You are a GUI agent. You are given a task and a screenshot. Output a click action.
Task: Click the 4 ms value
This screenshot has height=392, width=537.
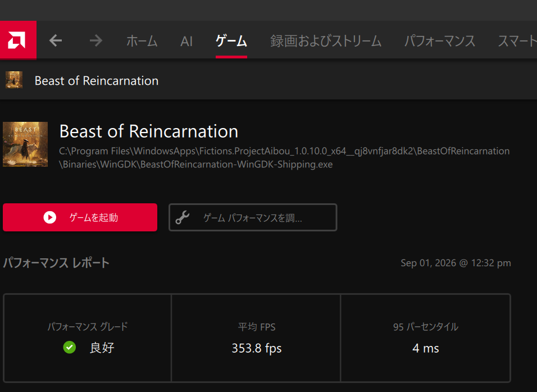coord(426,348)
